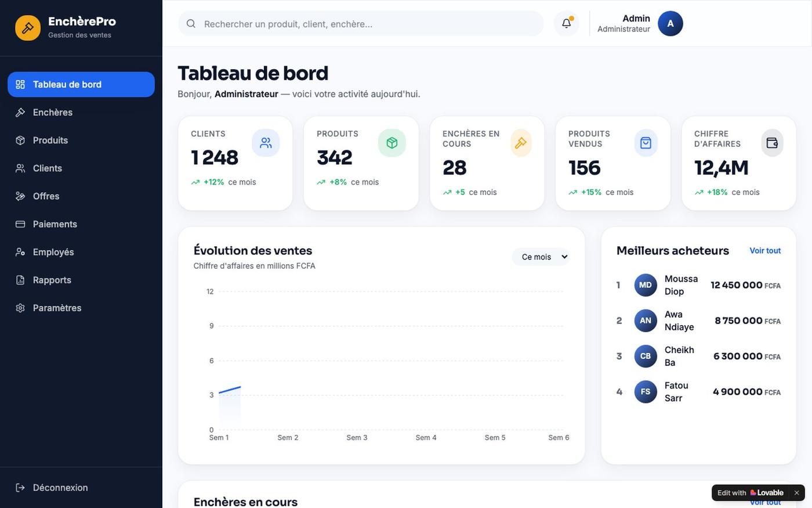The width and height of the screenshot is (812, 508).
Task: Click the Chiffre d'affaires wallet icon
Action: coord(772,143)
